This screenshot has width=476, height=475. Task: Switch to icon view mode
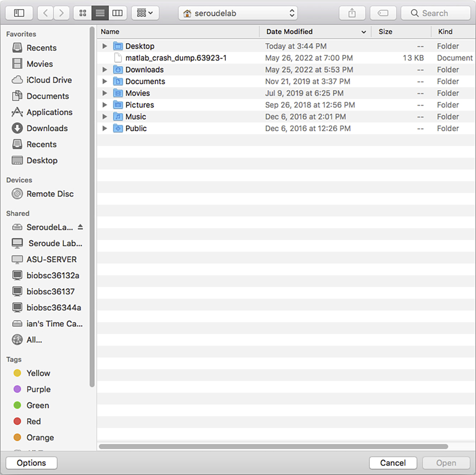pyautogui.click(x=83, y=13)
